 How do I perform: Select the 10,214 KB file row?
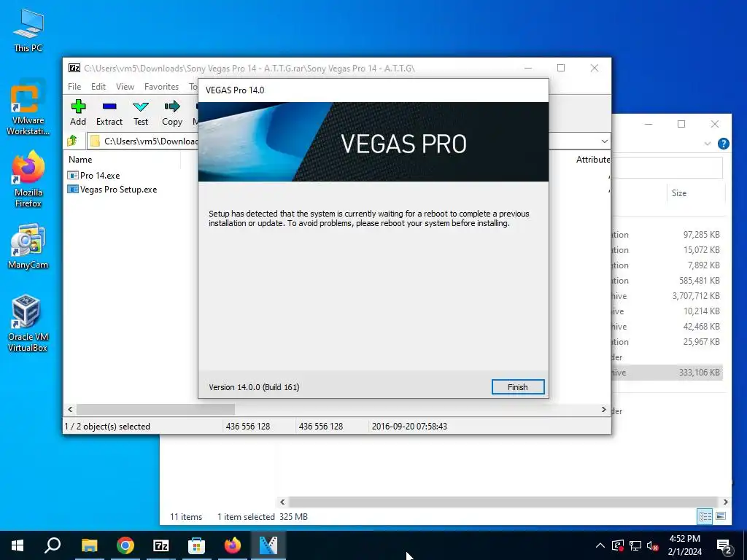[667, 311]
